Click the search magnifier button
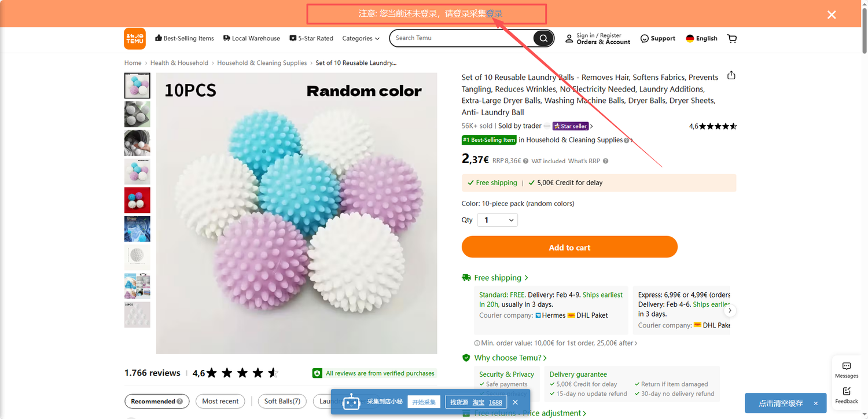 point(543,39)
